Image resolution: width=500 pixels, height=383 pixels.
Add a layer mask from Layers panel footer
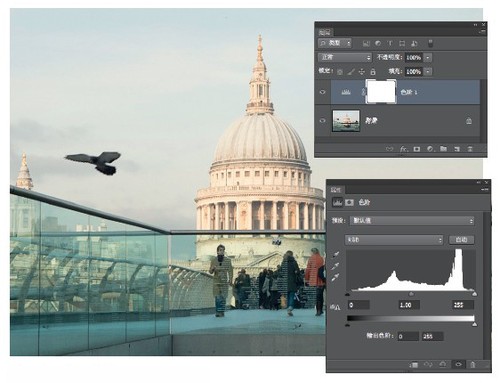[417, 149]
